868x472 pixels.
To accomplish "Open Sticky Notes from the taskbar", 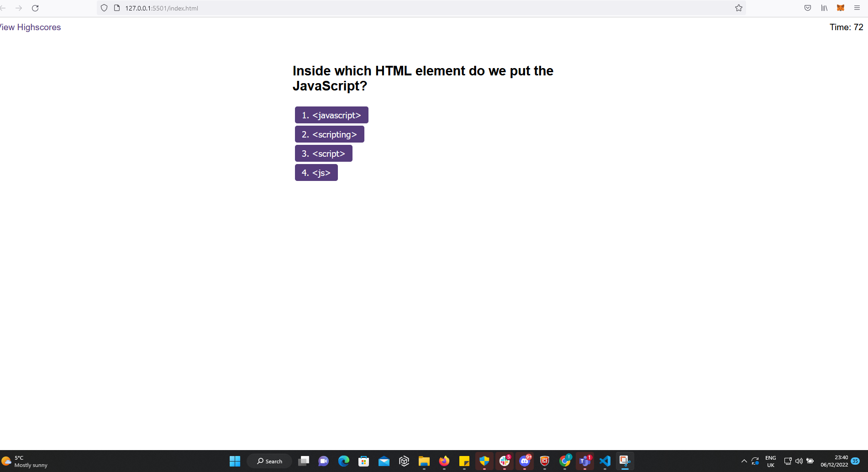I will click(x=464, y=461).
